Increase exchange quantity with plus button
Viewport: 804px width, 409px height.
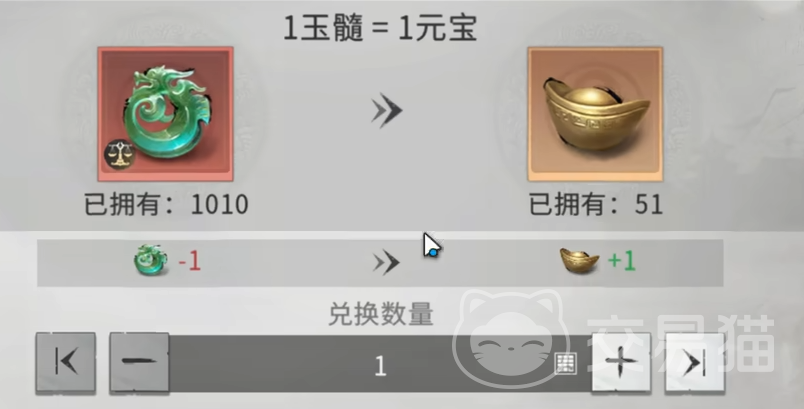point(621,363)
